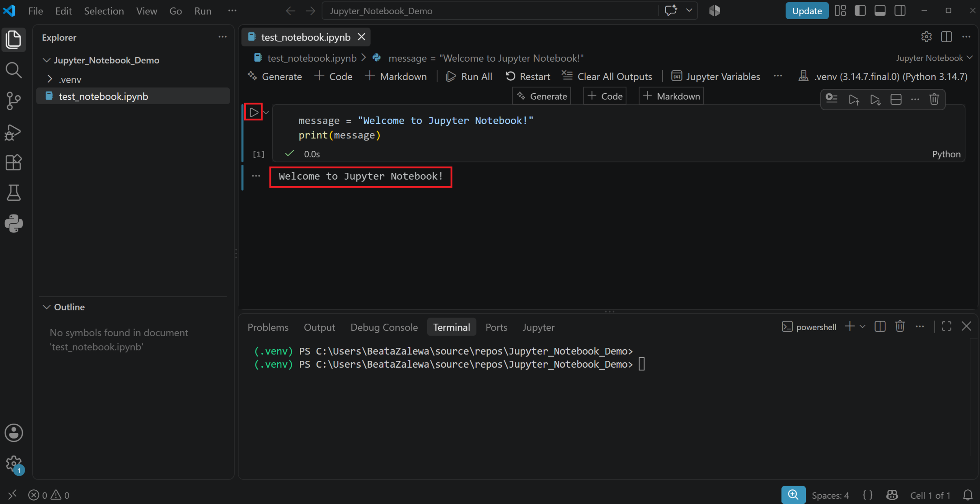Screen dimensions: 980x504
Task: Open Jupyter Variables
Action: click(x=715, y=77)
